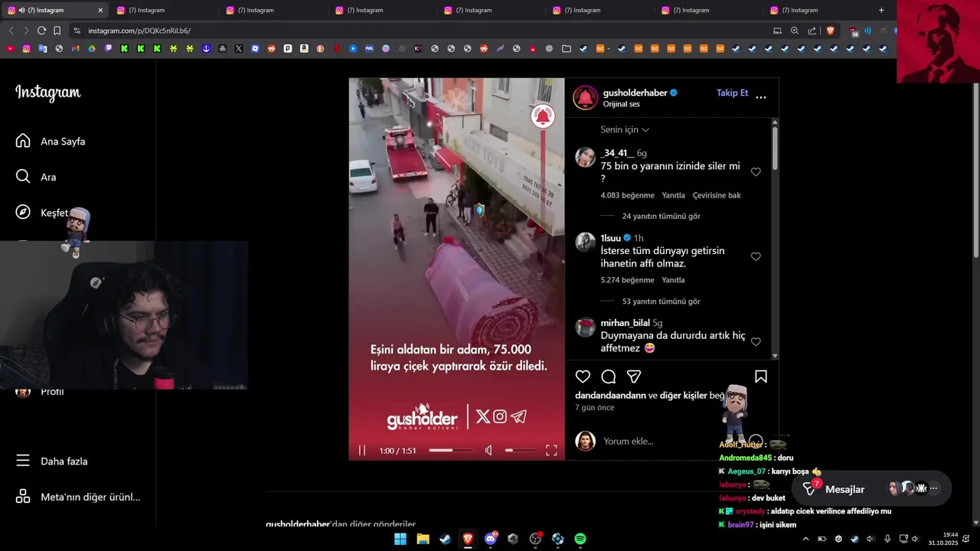Open the Windows Start menu
The width and height of the screenshot is (980, 551).
point(400,539)
